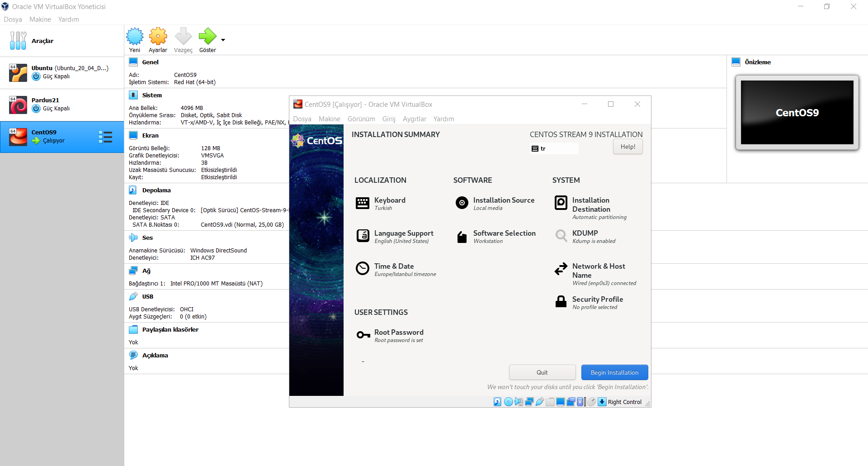Open Yardım menu in CentOS9 window
The height and width of the screenshot is (466, 868).
444,119
